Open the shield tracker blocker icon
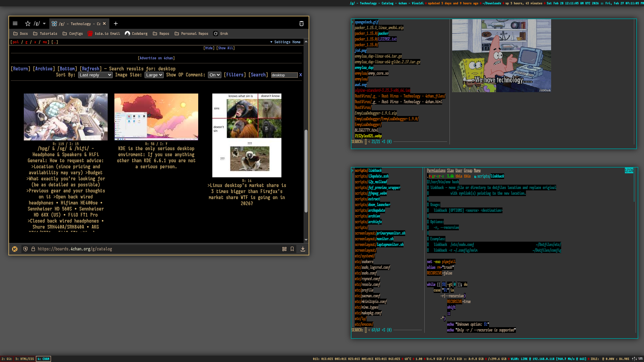Screen dimensions: 644x362 [x=25, y=249]
